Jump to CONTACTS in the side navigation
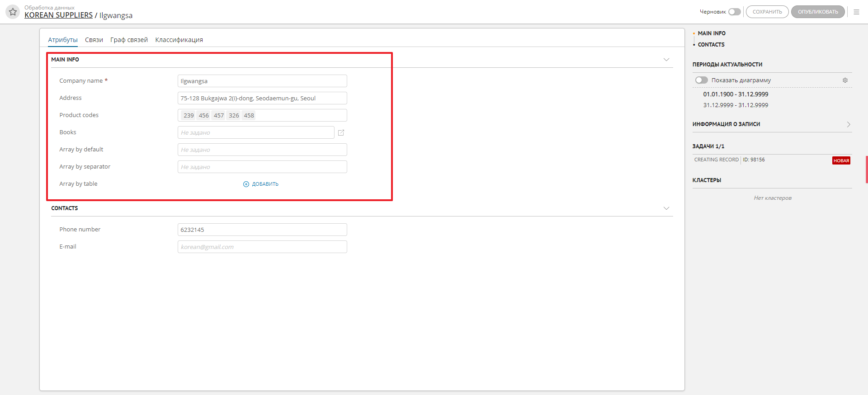The height and width of the screenshot is (395, 868). 711,45
